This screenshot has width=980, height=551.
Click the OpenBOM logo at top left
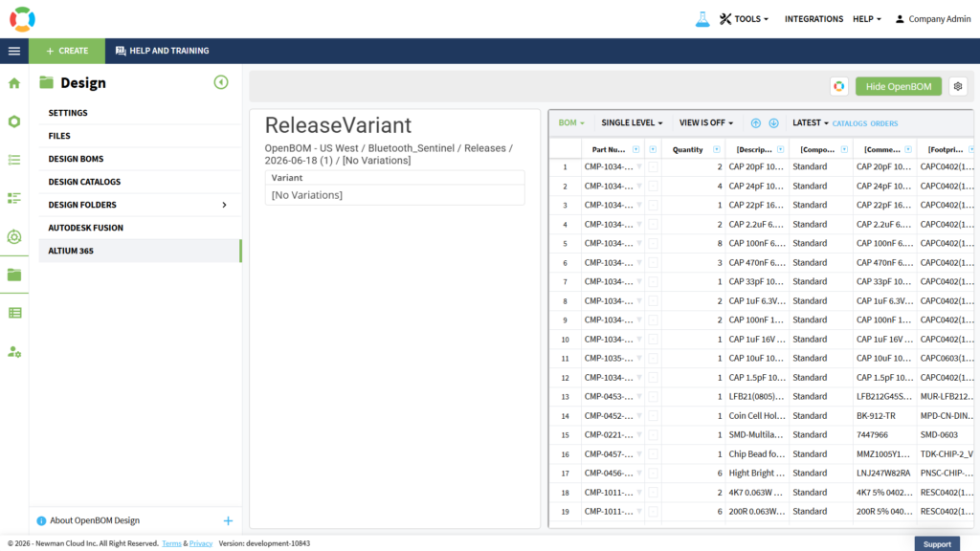pos(23,19)
